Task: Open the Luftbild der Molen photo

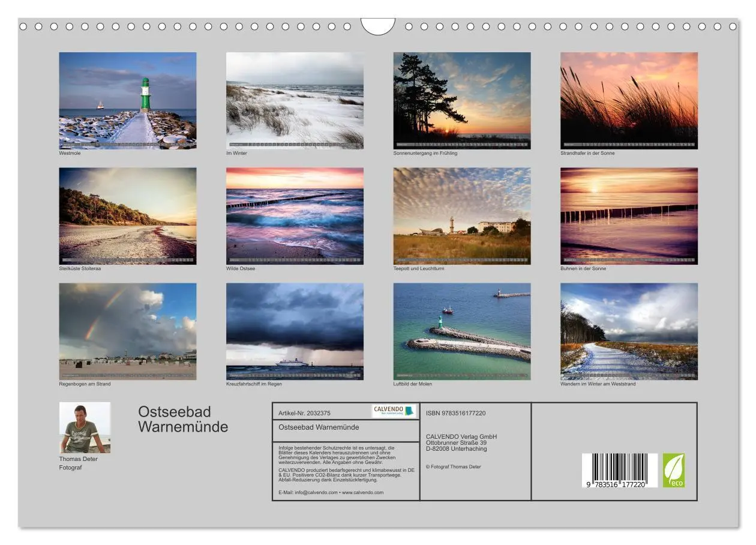Action: click(x=462, y=331)
